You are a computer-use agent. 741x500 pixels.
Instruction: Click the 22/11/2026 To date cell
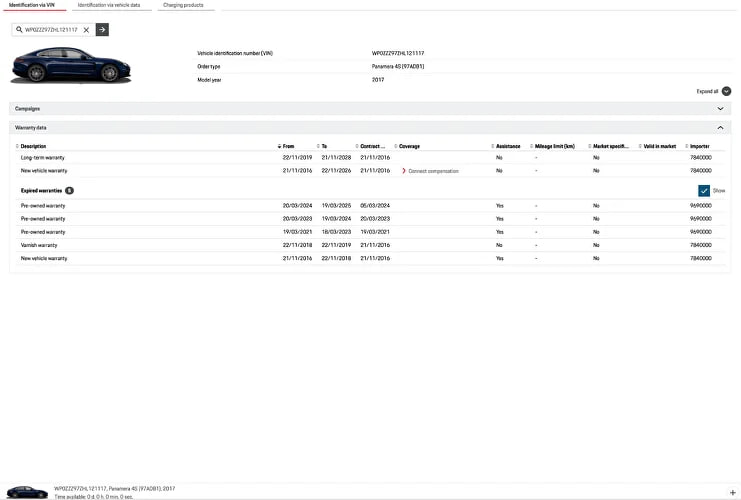(336, 171)
